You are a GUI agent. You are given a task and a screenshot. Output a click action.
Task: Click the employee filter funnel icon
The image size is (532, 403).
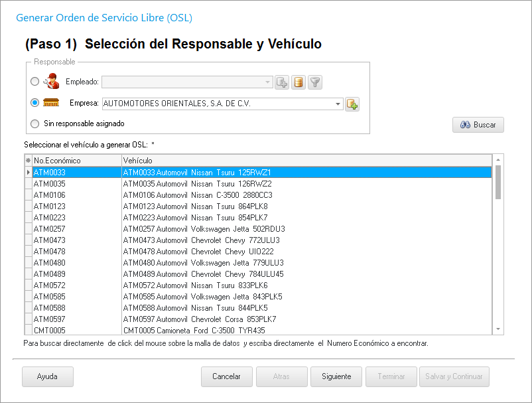pyautogui.click(x=315, y=82)
